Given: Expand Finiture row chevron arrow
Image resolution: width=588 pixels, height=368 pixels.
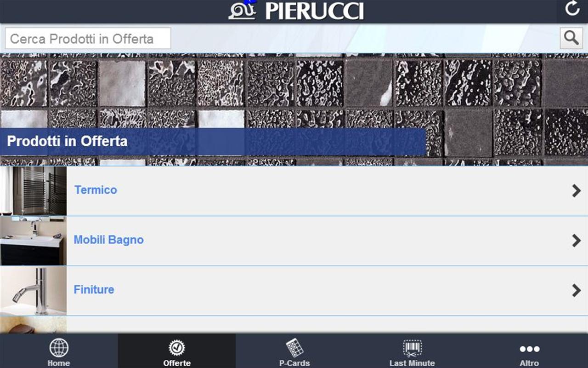Looking at the screenshot, I should tap(577, 290).
